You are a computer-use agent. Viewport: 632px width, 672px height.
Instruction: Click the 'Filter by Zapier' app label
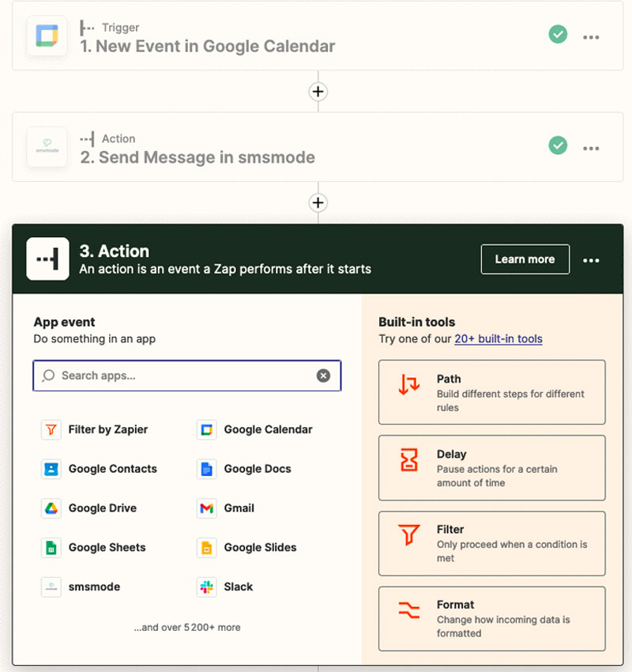[x=108, y=429]
